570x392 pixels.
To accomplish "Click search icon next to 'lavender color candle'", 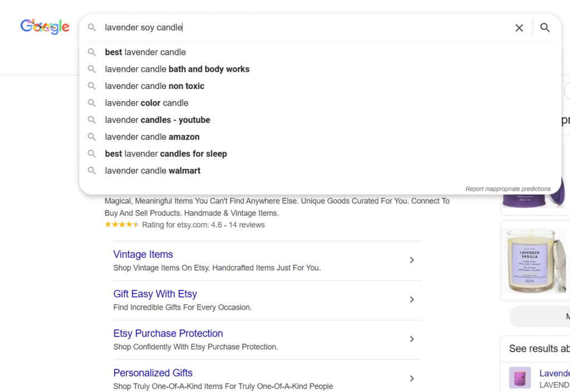I will [92, 103].
